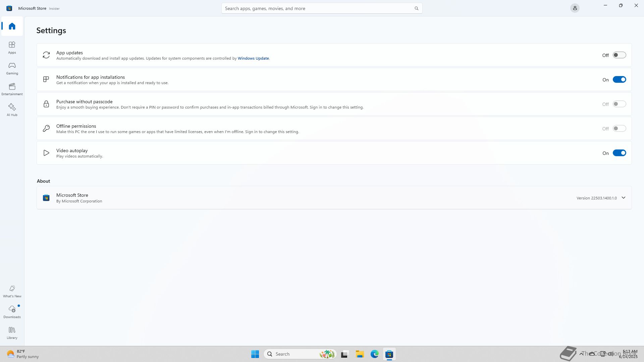This screenshot has height=362, width=644.
Task: Expand Microsoft Store version details chevron
Action: click(623, 198)
